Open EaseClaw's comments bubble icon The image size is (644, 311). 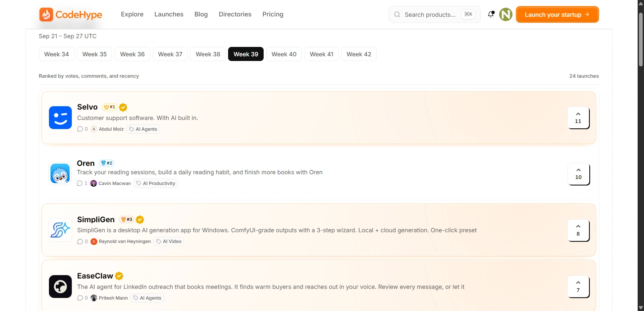[x=80, y=298]
